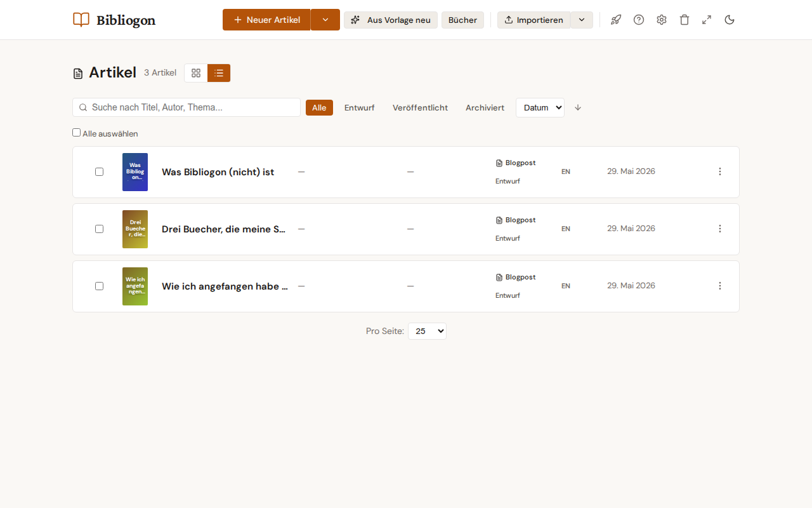Click Blogpost label in Was Bibliogon row
This screenshot has width=812, height=508.
[521, 163]
